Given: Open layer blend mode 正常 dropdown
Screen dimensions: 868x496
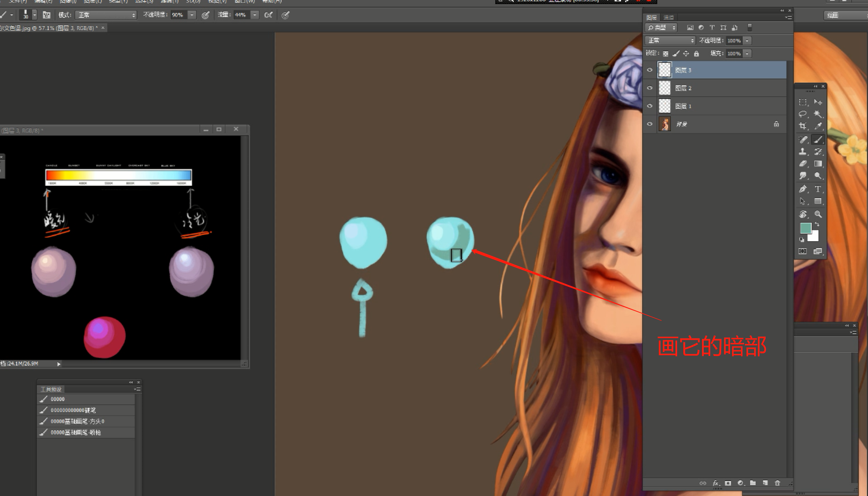Looking at the screenshot, I should (x=670, y=41).
